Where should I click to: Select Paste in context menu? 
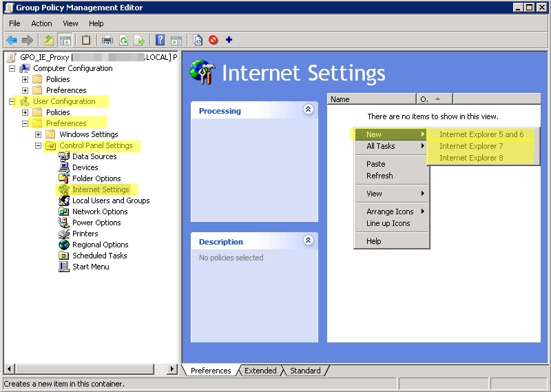(x=391, y=164)
